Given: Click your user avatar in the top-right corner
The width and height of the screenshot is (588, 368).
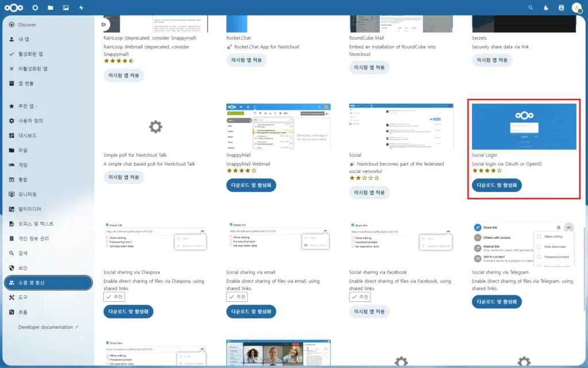Looking at the screenshot, I should point(577,7).
